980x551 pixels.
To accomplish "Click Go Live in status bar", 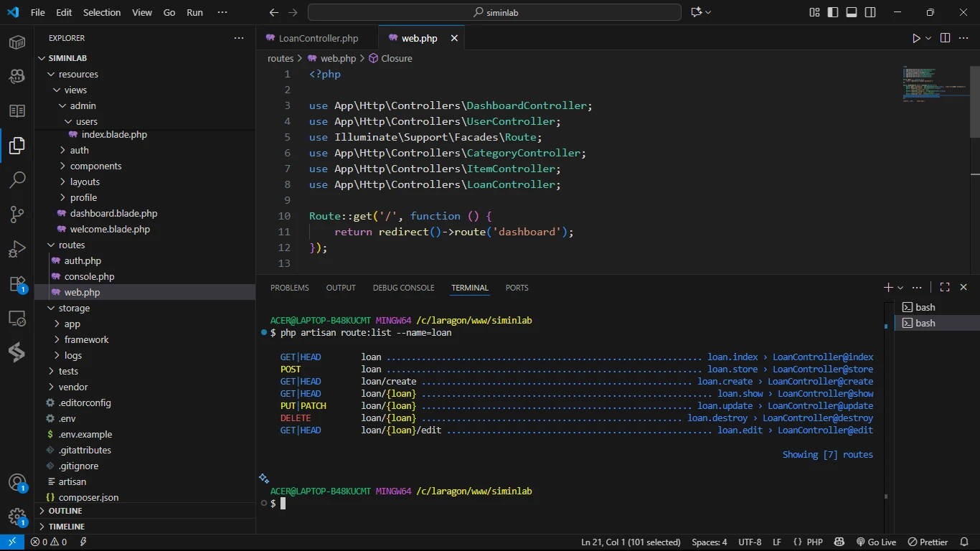I will tap(876, 542).
